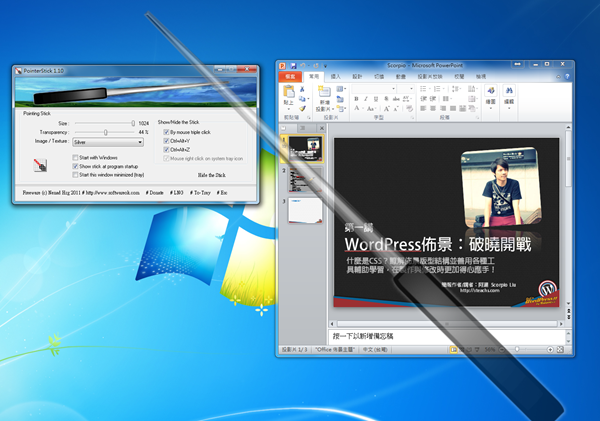The width and height of the screenshot is (600, 421).
Task: Uncheck Show stick at program startup
Action: click(75, 166)
